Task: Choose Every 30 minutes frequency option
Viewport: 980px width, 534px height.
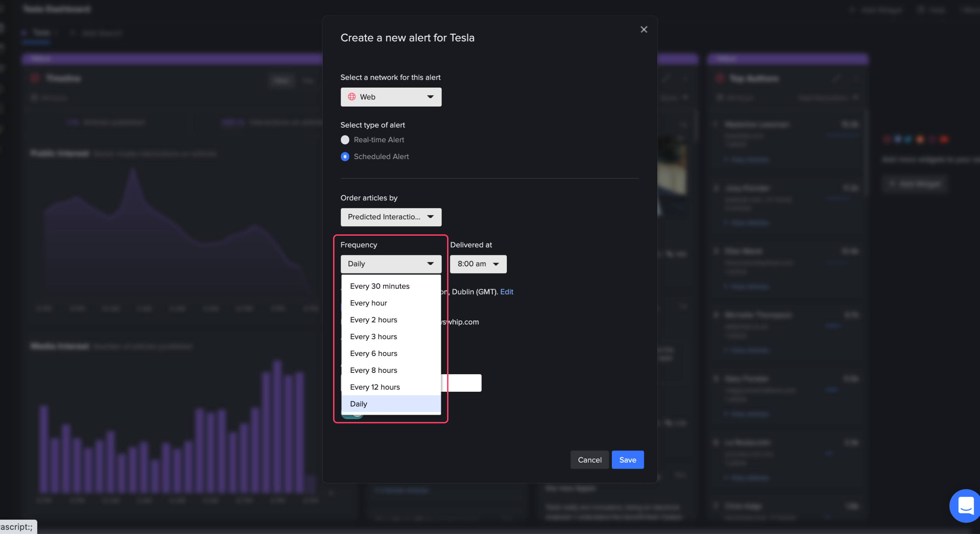Action: 391,286
